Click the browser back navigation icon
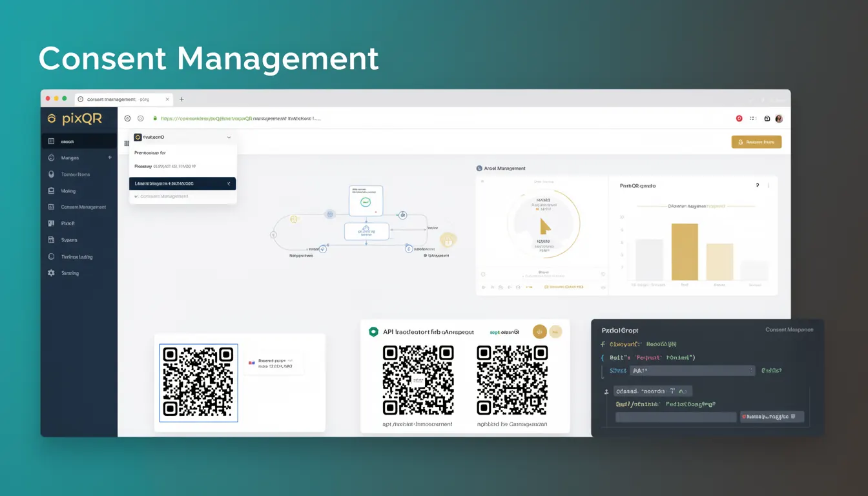This screenshot has width=868, height=496. (127, 118)
